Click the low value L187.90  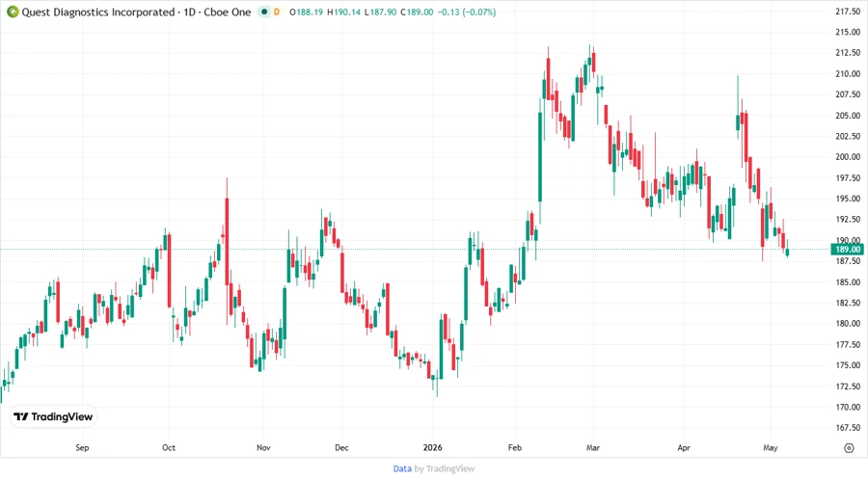point(380,12)
